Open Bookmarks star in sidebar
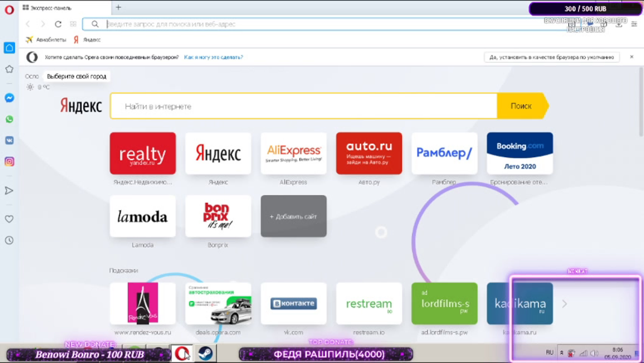This screenshot has height=363, width=644. (x=9, y=69)
